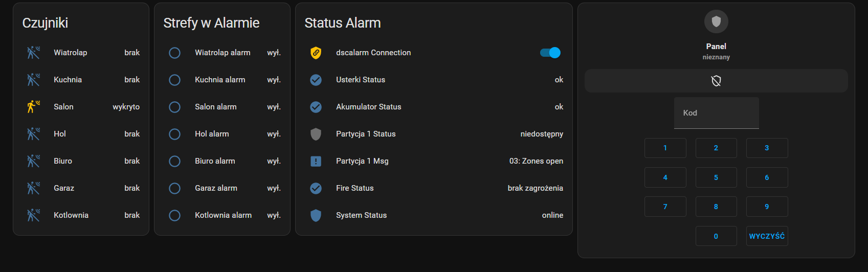This screenshot has width=868, height=272.
Task: Click the Panel shield icon at top
Action: point(716,21)
